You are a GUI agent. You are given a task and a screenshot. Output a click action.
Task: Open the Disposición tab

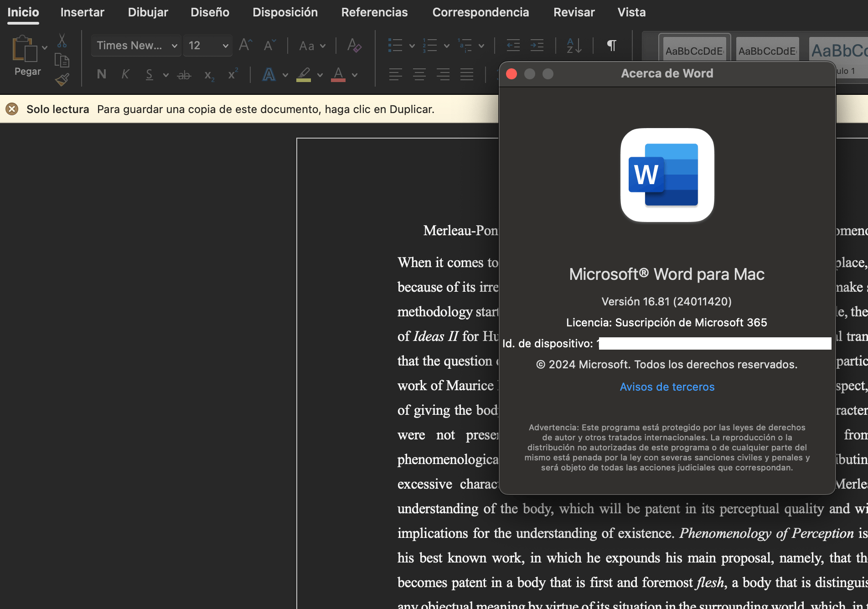tap(285, 12)
